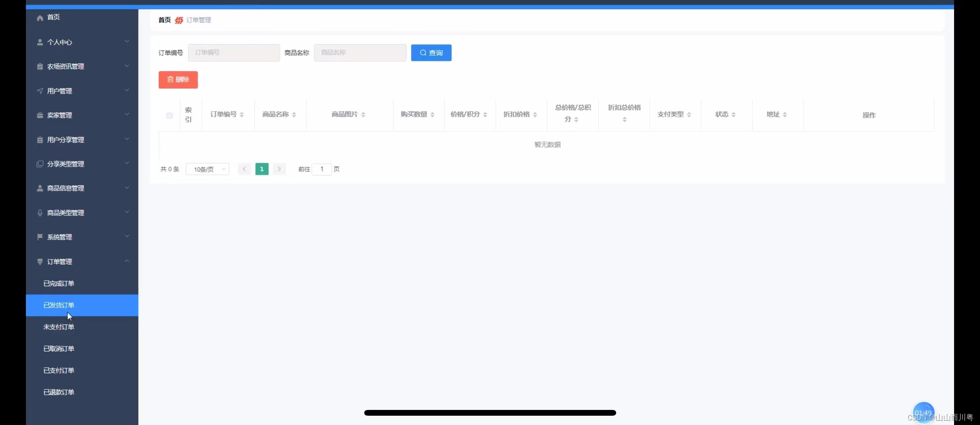Screen dimensions: 980x425
Task: Click the copy icon beside 分享类型管理
Action: click(x=40, y=164)
